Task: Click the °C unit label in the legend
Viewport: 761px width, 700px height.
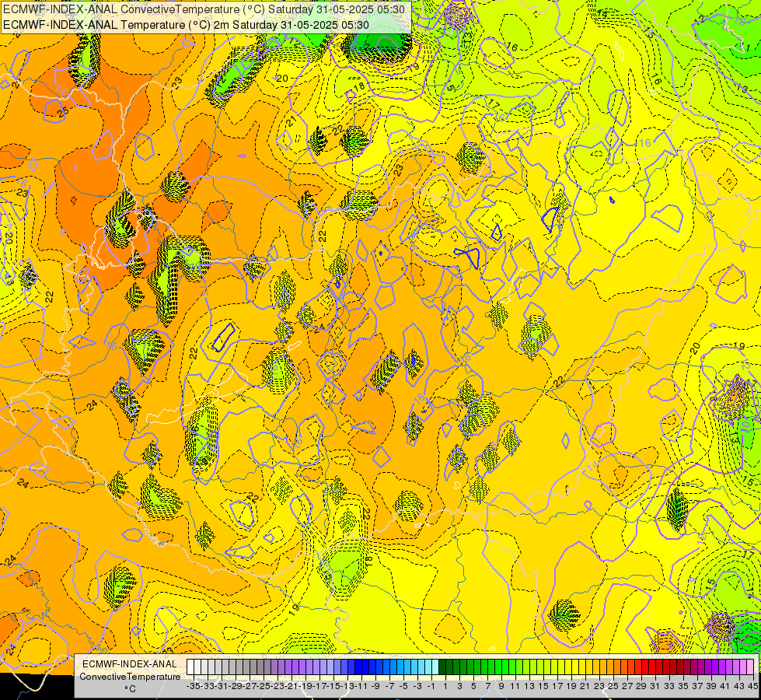Action: point(130,689)
